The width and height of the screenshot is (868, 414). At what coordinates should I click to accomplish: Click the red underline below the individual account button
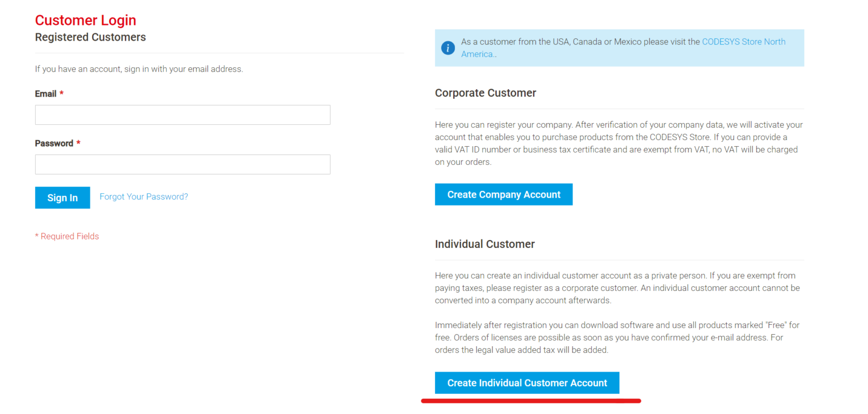click(531, 400)
